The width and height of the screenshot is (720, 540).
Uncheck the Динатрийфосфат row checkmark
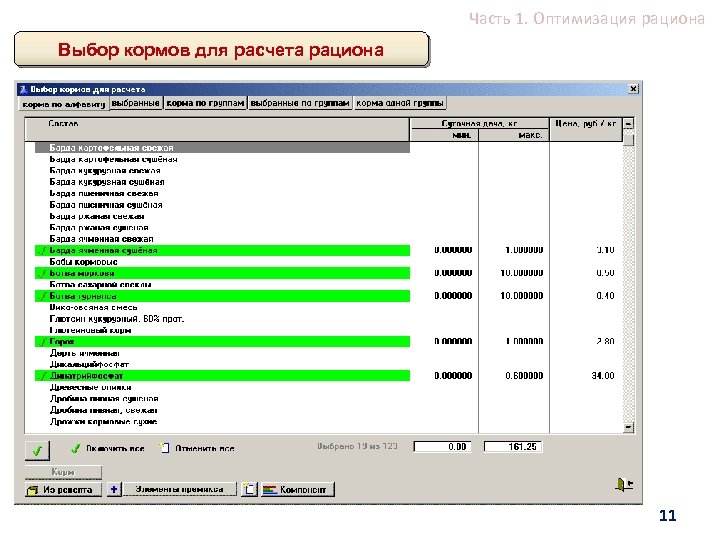point(43,376)
